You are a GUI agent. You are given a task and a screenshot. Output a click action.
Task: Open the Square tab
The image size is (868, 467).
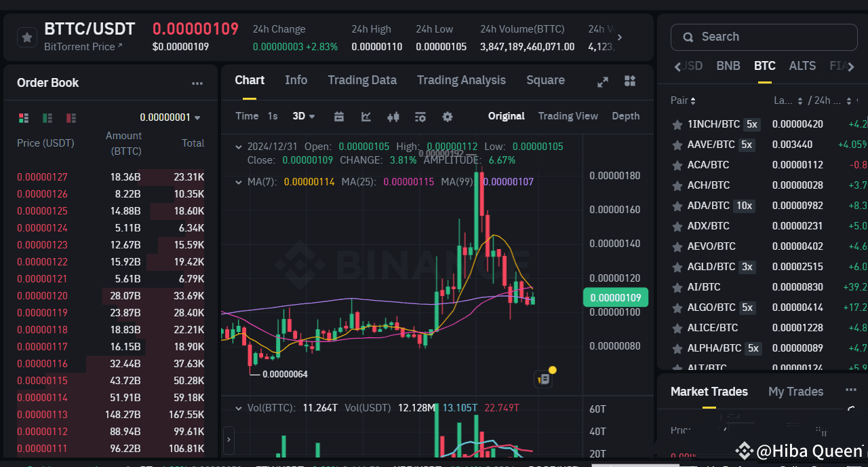tap(545, 80)
